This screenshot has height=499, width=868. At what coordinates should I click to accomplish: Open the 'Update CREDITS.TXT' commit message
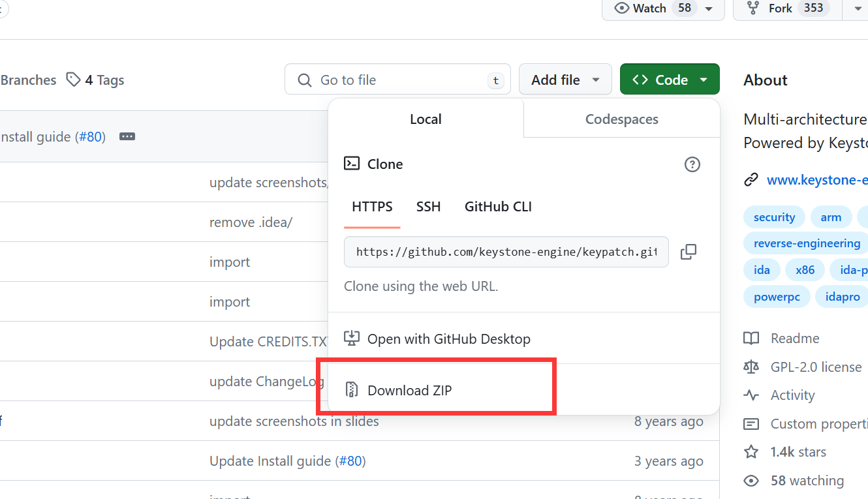pos(268,341)
